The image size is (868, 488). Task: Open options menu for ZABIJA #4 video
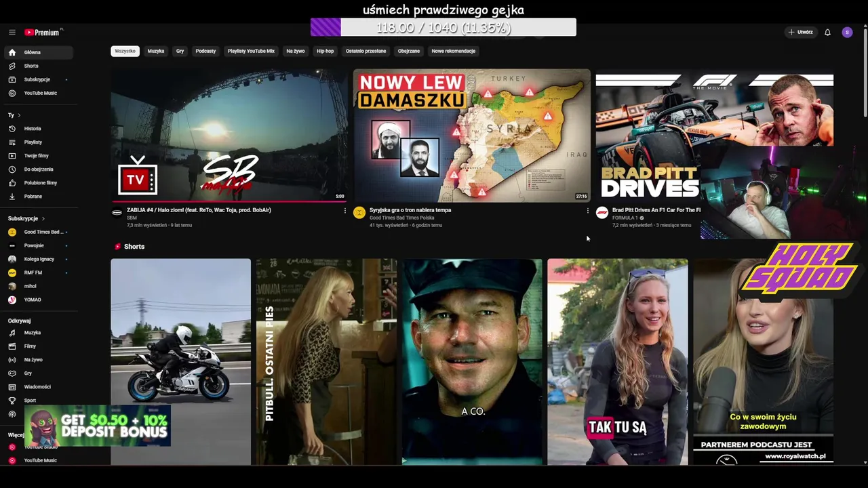pos(344,211)
